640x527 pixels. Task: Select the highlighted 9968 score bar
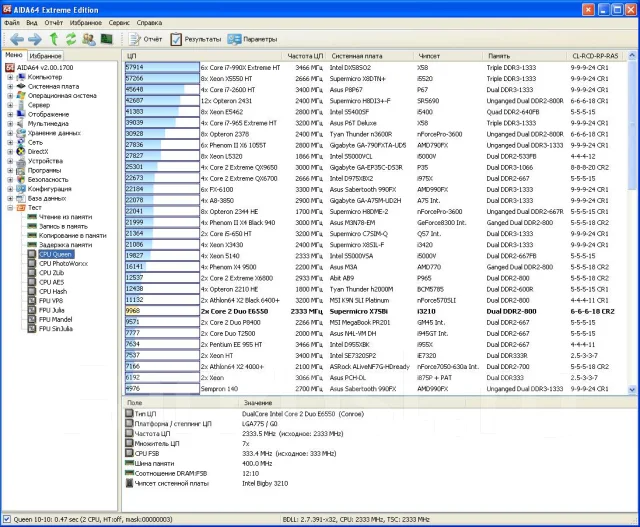tap(162, 311)
